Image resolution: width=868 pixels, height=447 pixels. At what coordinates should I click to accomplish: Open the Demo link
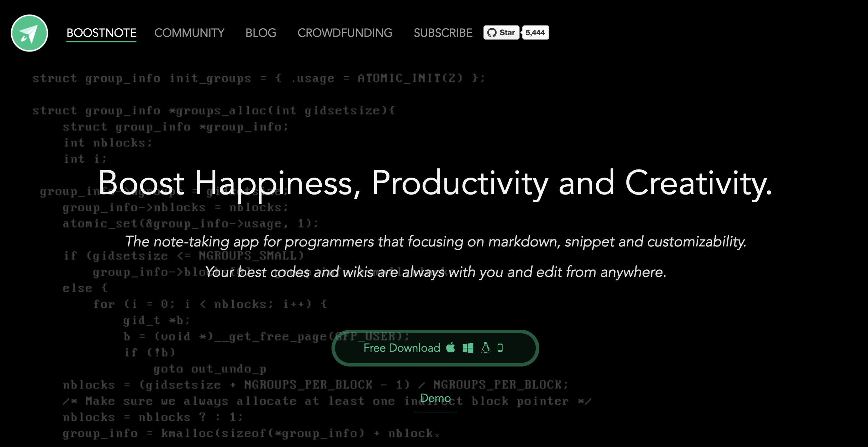tap(435, 398)
